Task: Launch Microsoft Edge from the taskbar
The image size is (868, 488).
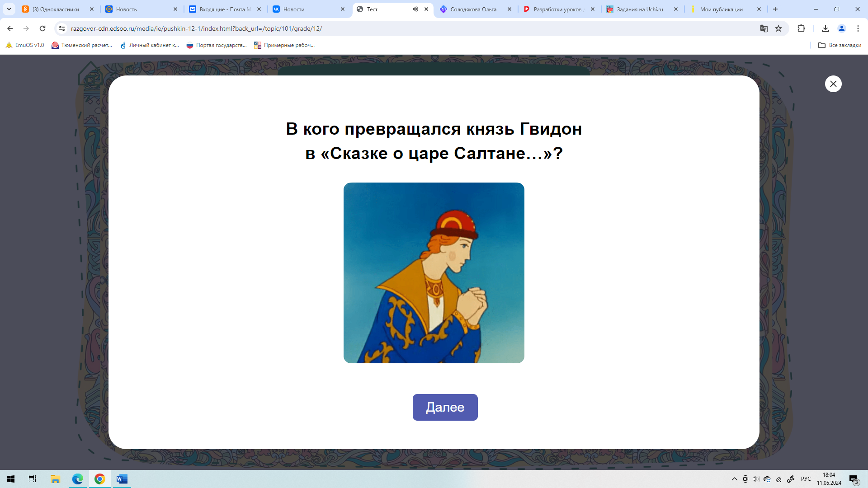Action: (x=78, y=479)
